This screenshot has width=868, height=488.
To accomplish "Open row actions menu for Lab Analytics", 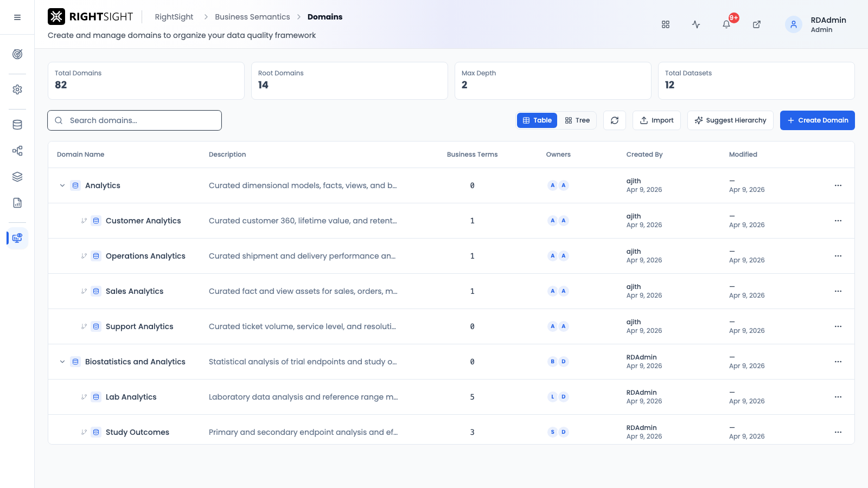I will tap(838, 397).
